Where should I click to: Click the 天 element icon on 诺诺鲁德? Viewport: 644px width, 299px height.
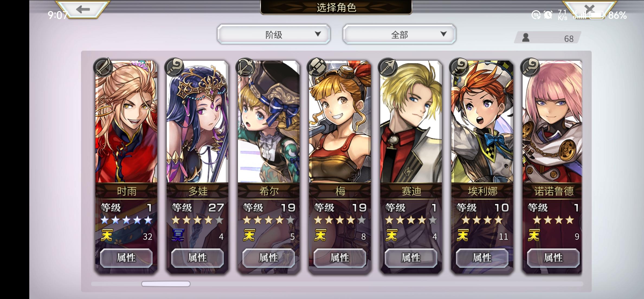click(534, 235)
